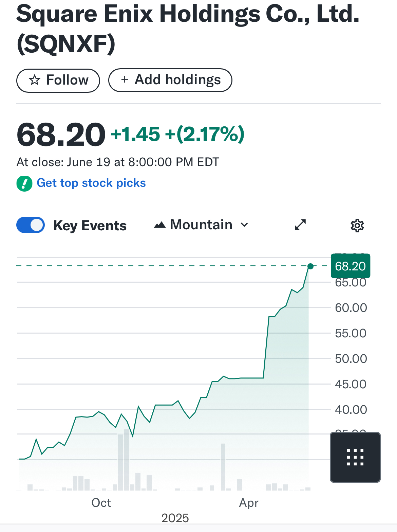Expand chart to fullscreen with arrows icon

tap(300, 225)
